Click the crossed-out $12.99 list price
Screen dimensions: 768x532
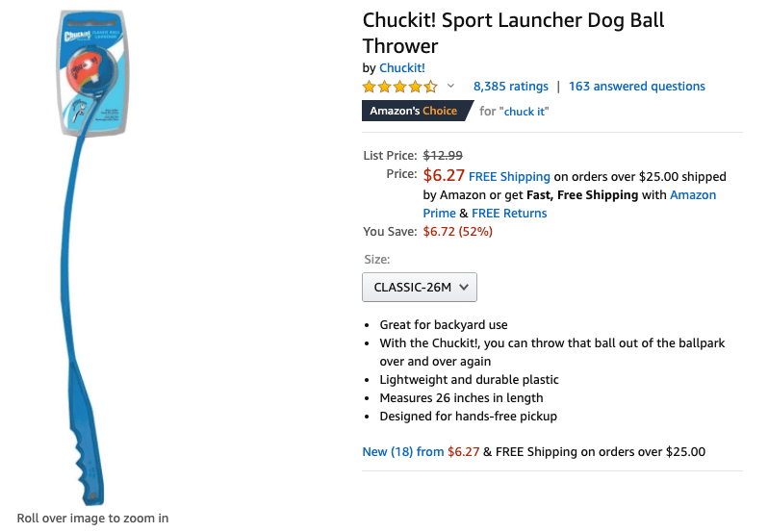tap(443, 155)
